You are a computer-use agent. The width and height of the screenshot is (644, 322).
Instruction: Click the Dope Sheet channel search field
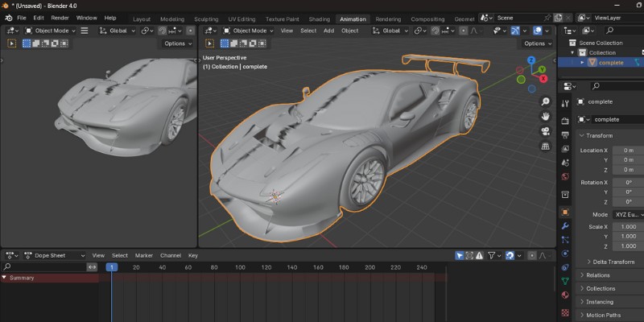[44, 267]
